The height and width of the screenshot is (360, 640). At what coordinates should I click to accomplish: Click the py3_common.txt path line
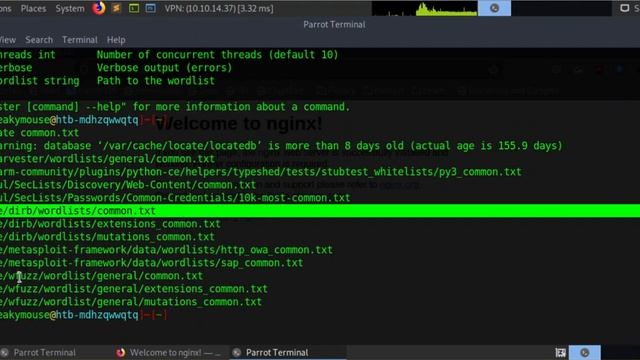261,172
